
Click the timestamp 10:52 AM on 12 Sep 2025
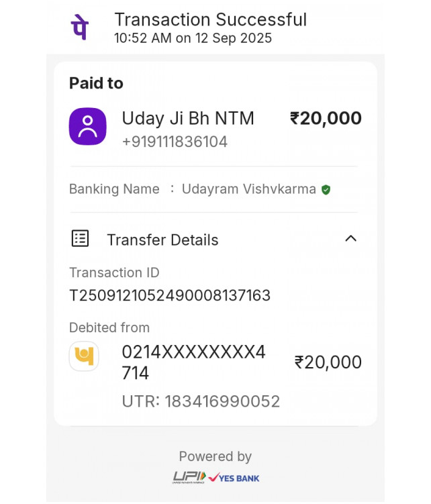(x=193, y=38)
